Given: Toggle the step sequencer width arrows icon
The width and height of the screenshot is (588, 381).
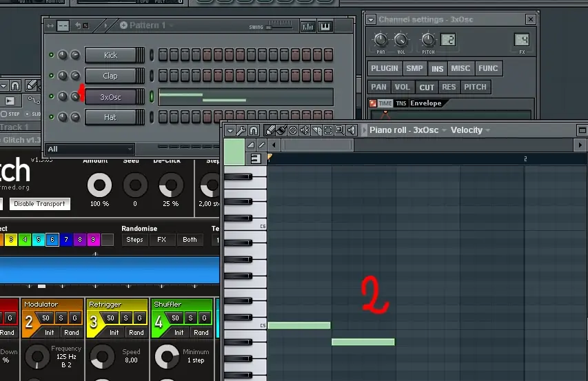Looking at the screenshot, I should pos(50,26).
